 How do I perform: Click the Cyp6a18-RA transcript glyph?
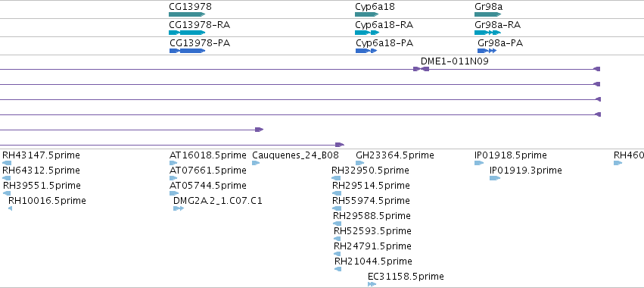[x=367, y=33]
